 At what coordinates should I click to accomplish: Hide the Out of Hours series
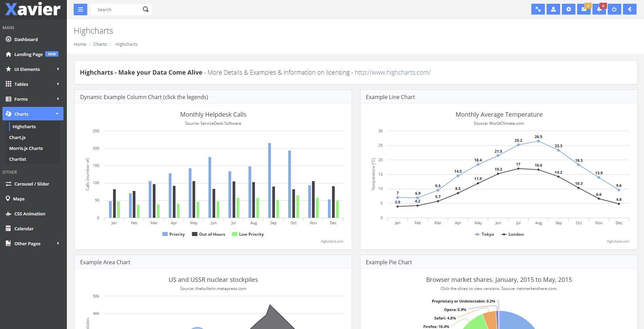[x=208, y=234]
